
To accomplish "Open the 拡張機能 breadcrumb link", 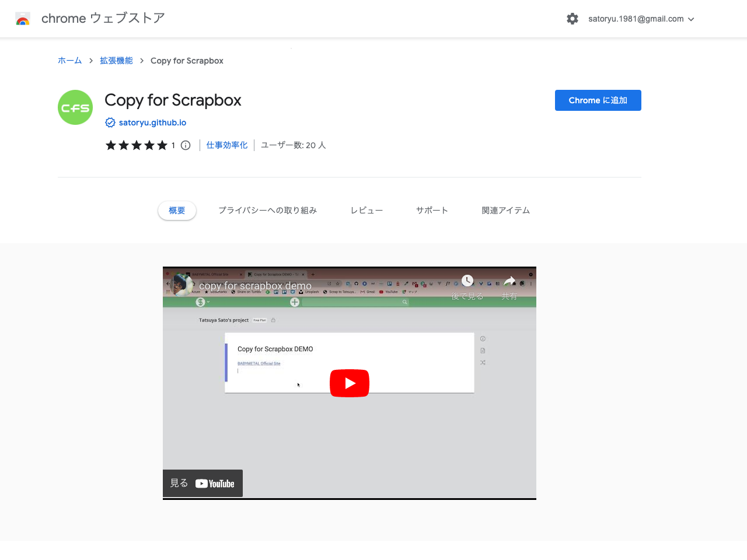I will click(116, 61).
